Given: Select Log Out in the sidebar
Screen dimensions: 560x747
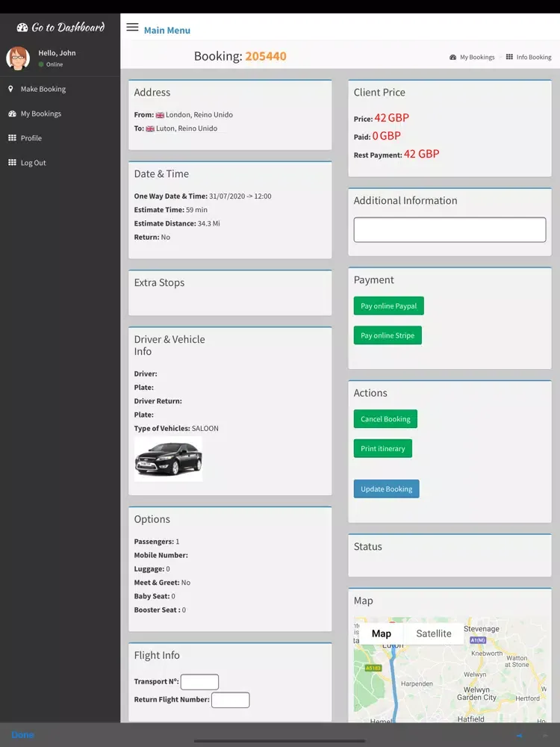Looking at the screenshot, I should (34, 162).
